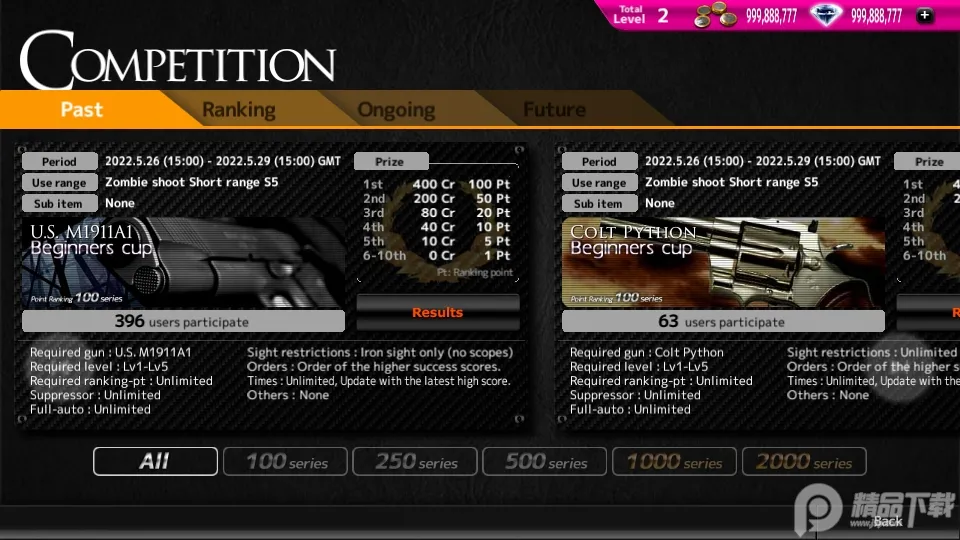
Task: Filter by 500 series
Action: click(x=545, y=461)
